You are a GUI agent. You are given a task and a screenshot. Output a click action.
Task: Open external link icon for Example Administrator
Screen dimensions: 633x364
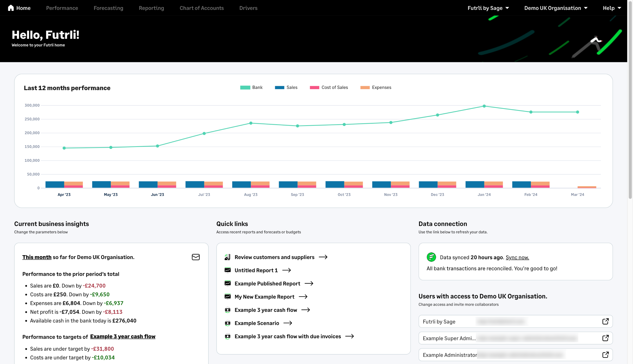pyautogui.click(x=605, y=355)
